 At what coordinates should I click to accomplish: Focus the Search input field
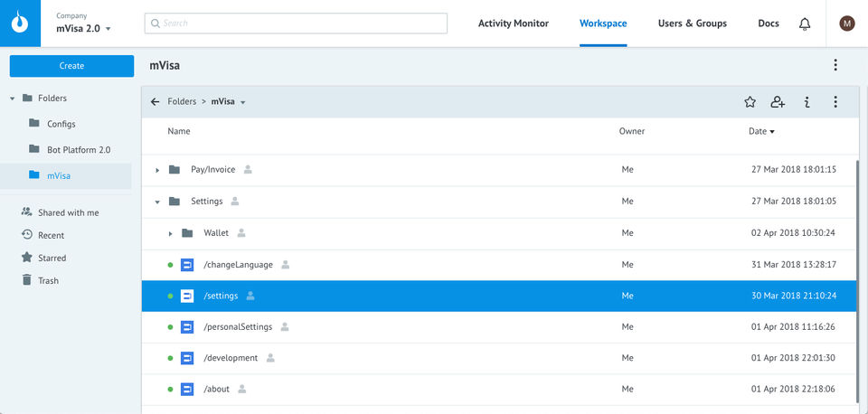pyautogui.click(x=296, y=24)
